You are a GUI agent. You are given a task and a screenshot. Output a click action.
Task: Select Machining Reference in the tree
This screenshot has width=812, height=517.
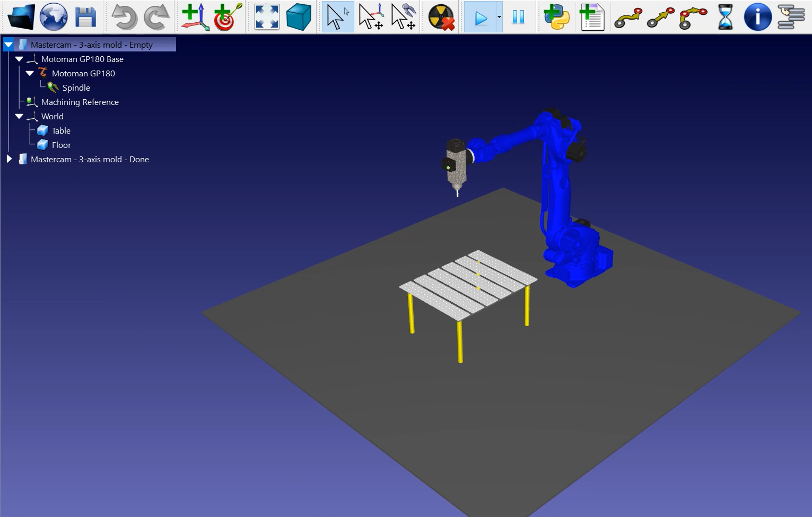[x=80, y=102]
